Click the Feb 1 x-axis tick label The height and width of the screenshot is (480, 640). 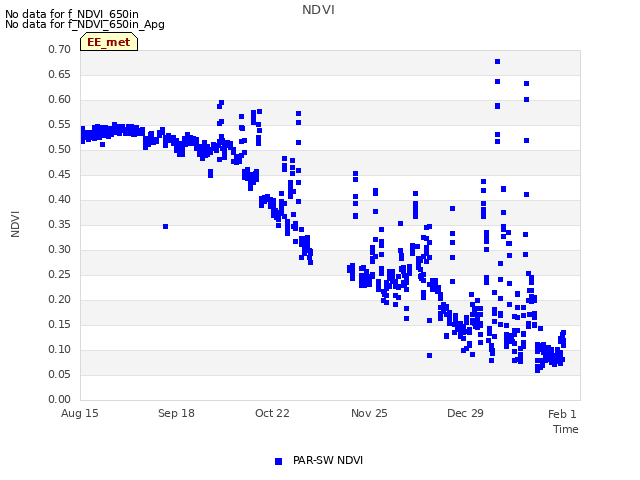562,414
